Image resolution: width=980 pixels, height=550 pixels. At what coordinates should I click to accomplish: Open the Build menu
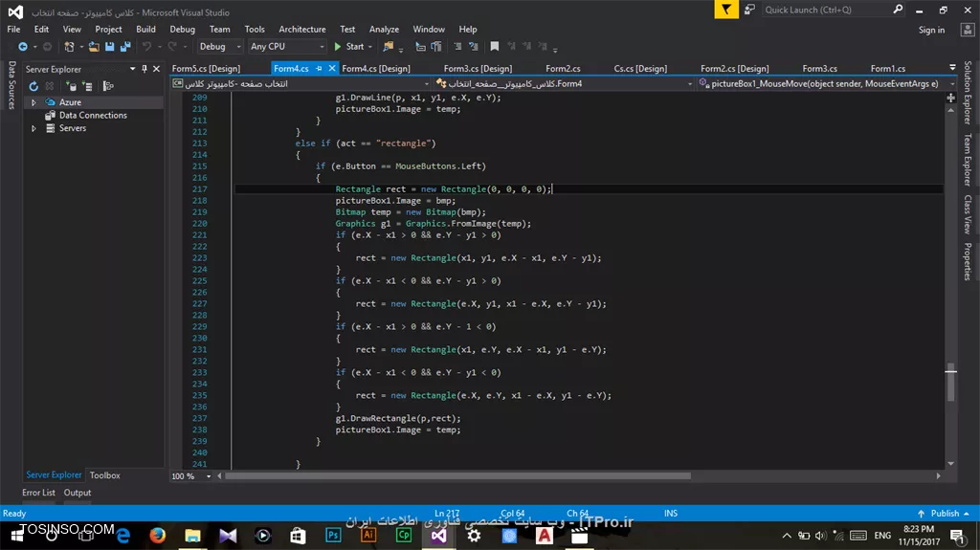(x=145, y=30)
